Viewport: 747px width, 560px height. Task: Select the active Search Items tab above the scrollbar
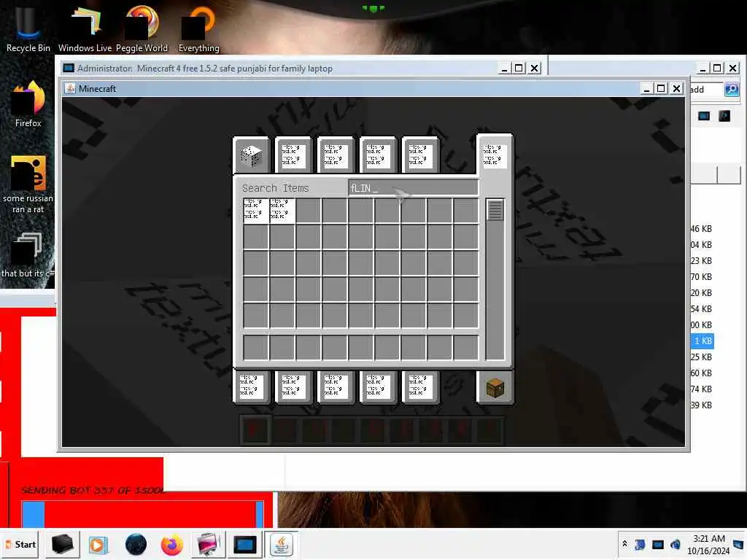495,155
